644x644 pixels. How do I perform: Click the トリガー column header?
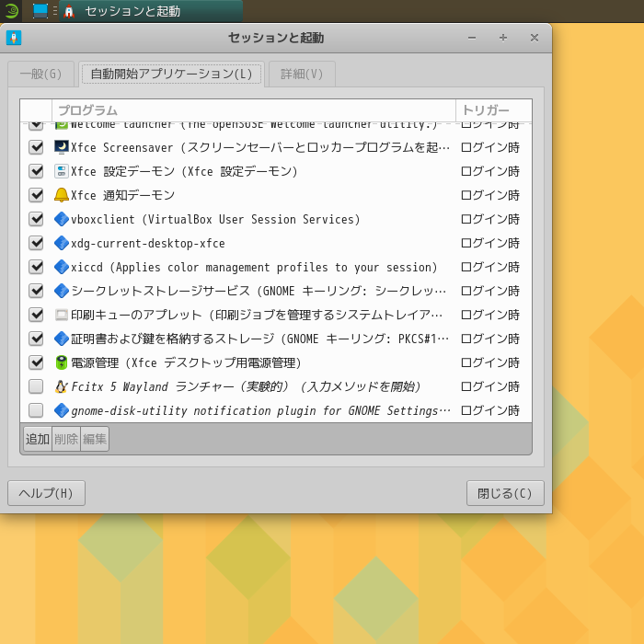[493, 110]
